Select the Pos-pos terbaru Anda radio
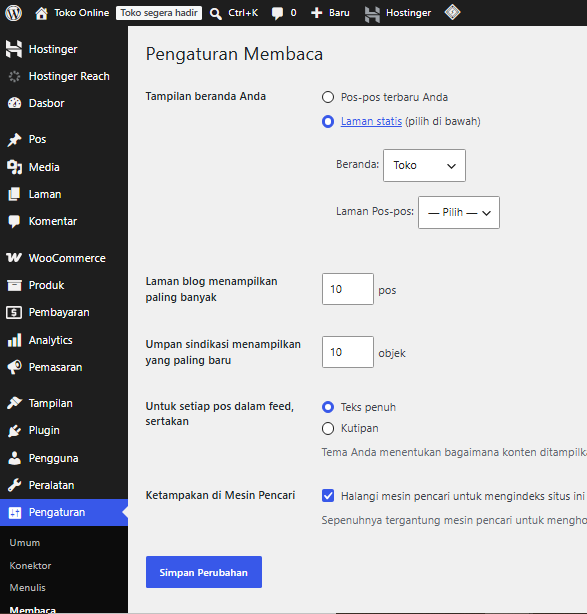Image resolution: width=587 pixels, height=614 pixels. click(328, 97)
